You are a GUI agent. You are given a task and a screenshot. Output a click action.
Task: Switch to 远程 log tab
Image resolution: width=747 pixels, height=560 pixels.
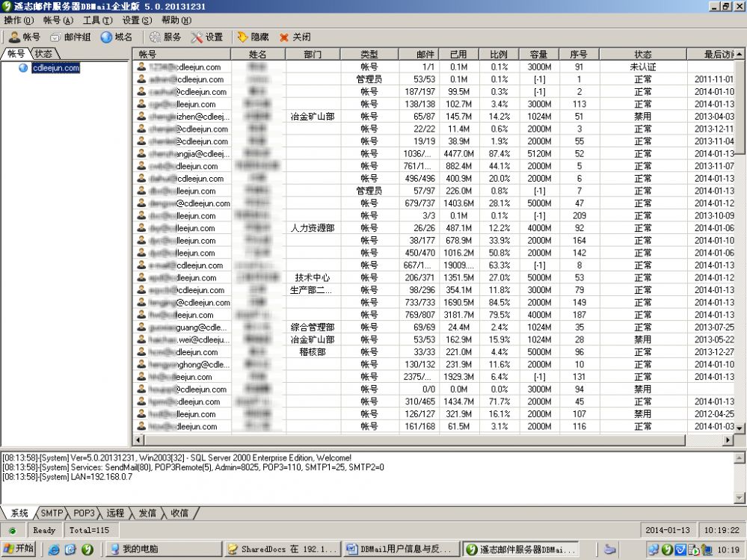click(115, 513)
